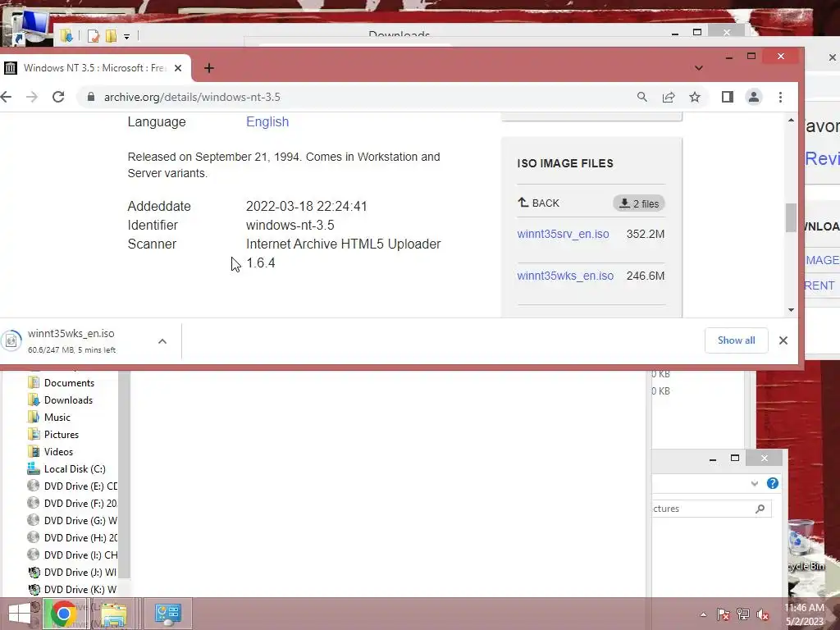
Task: Click Chrome back navigation arrow
Action: [x=6, y=97]
